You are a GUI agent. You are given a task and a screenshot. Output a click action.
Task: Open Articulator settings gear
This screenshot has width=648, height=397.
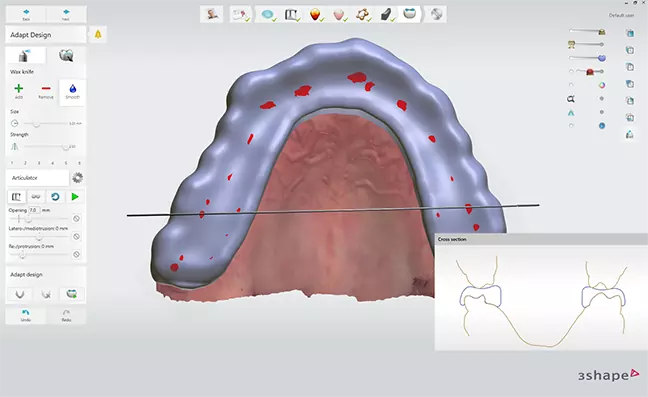point(77,178)
